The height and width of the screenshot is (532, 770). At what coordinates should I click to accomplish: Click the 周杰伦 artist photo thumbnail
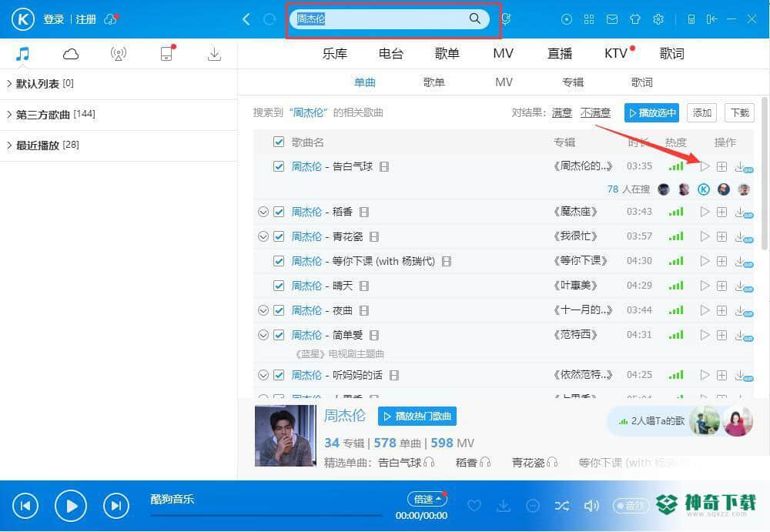(286, 436)
